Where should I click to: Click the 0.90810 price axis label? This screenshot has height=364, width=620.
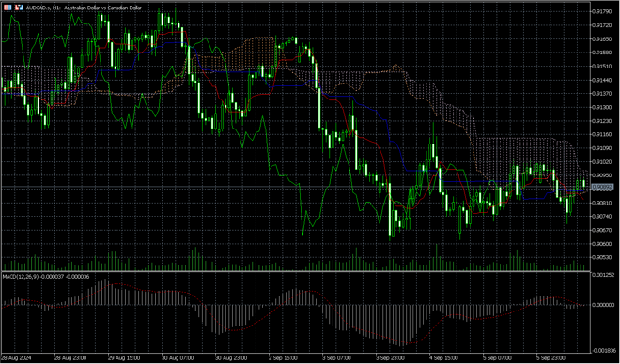coord(602,203)
